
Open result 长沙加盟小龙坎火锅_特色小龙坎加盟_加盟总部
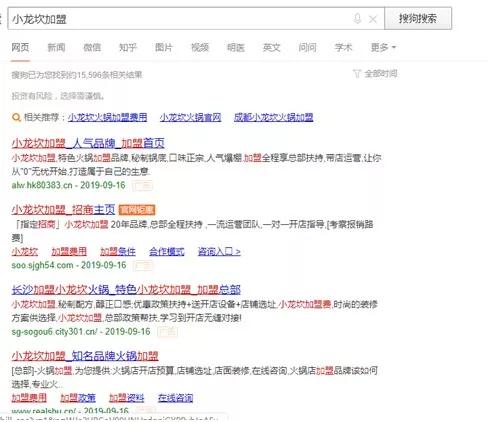point(126,290)
